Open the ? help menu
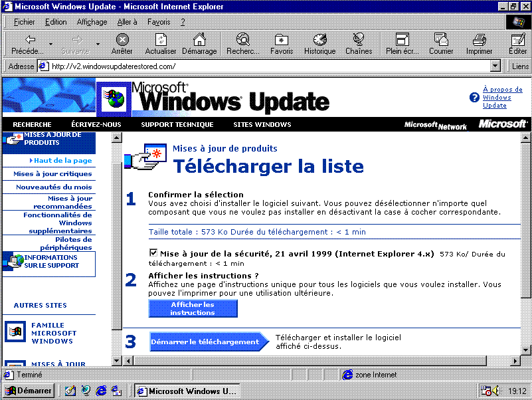Viewport: 532px width, 400px height. click(x=183, y=22)
